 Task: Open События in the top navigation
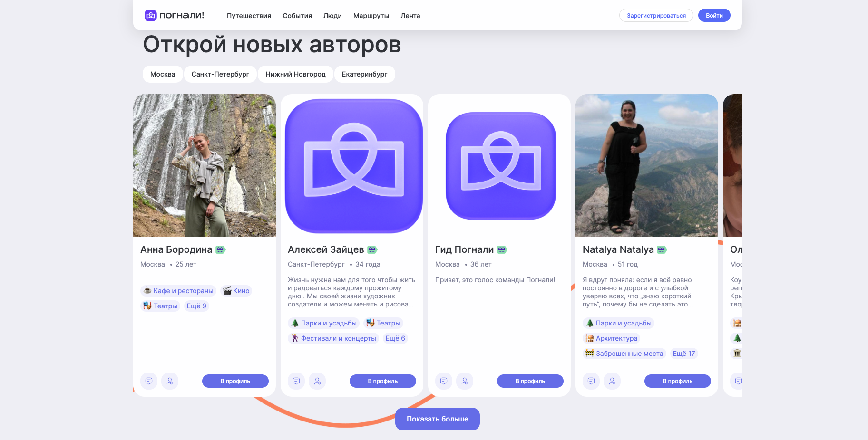tap(297, 16)
